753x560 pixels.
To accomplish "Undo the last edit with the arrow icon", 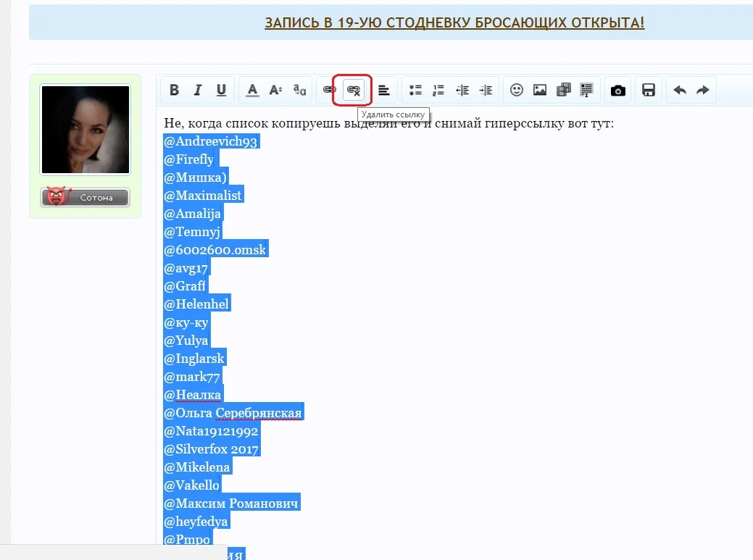I will pyautogui.click(x=679, y=89).
